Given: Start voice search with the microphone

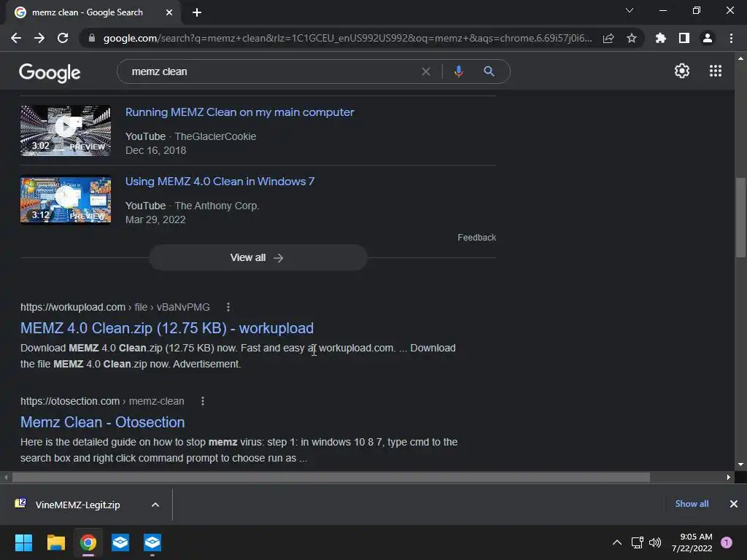Looking at the screenshot, I should click(x=458, y=71).
